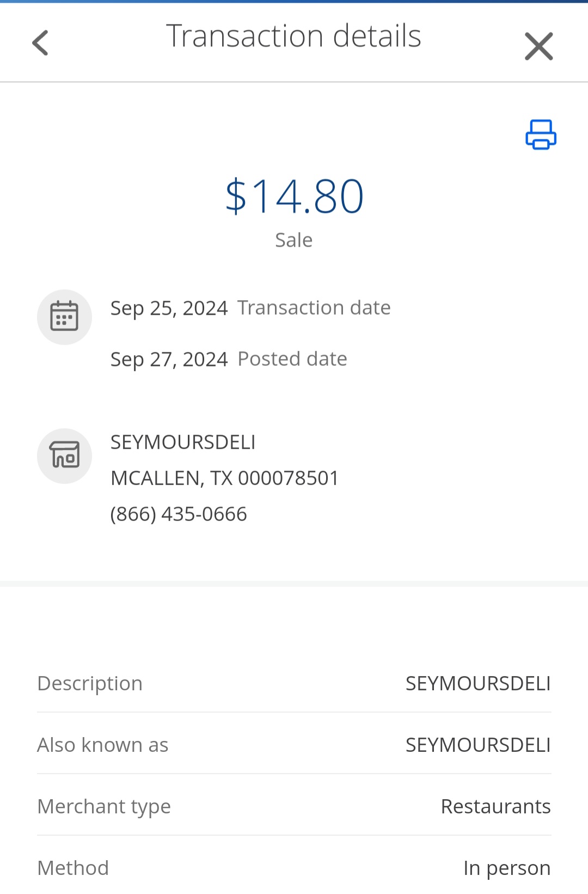588x894 pixels.
Task: Tap the MCALLEN, TX address line
Action: pos(224,478)
